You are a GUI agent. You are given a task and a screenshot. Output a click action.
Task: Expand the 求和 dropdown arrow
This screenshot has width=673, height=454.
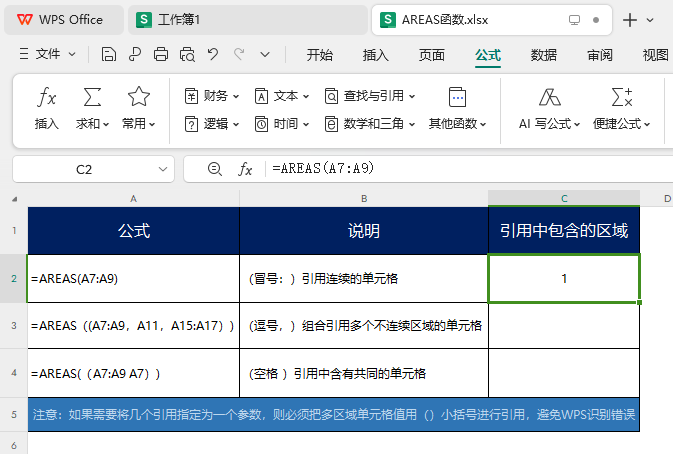point(106,124)
